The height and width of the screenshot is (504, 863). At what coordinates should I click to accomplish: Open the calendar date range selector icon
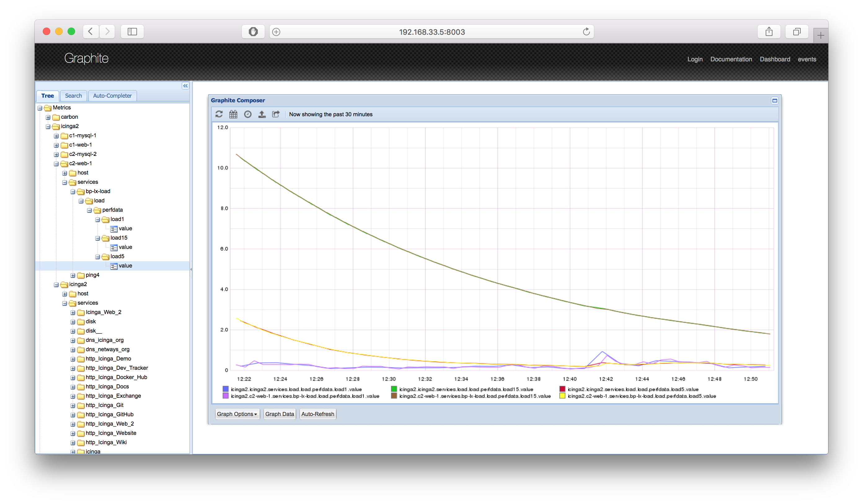pos(233,114)
